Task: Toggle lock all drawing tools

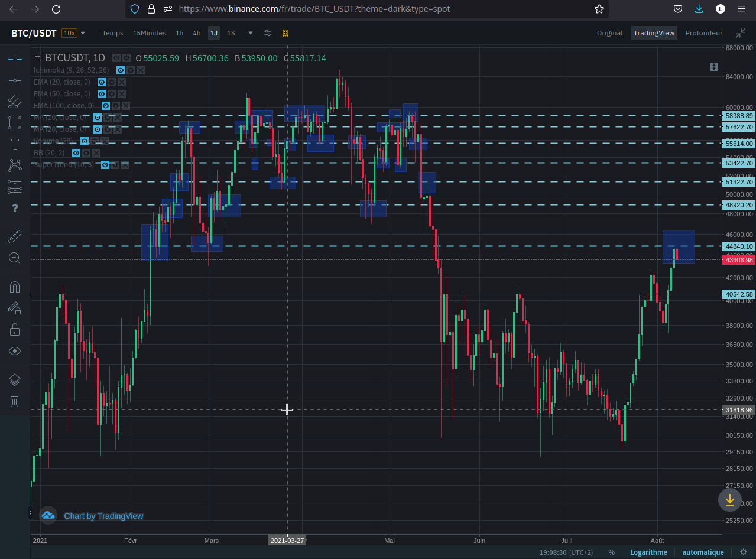Action: tap(15, 330)
